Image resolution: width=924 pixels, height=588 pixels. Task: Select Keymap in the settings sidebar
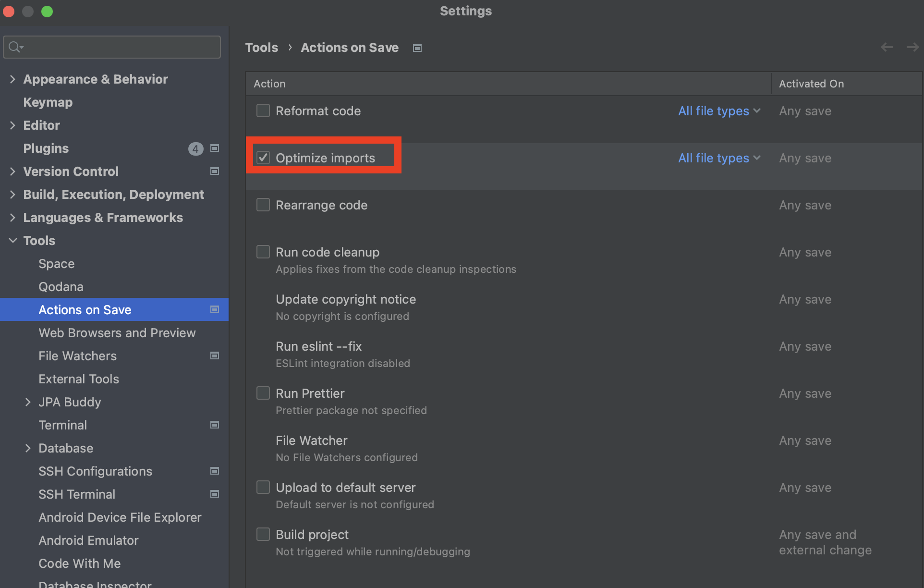[48, 102]
